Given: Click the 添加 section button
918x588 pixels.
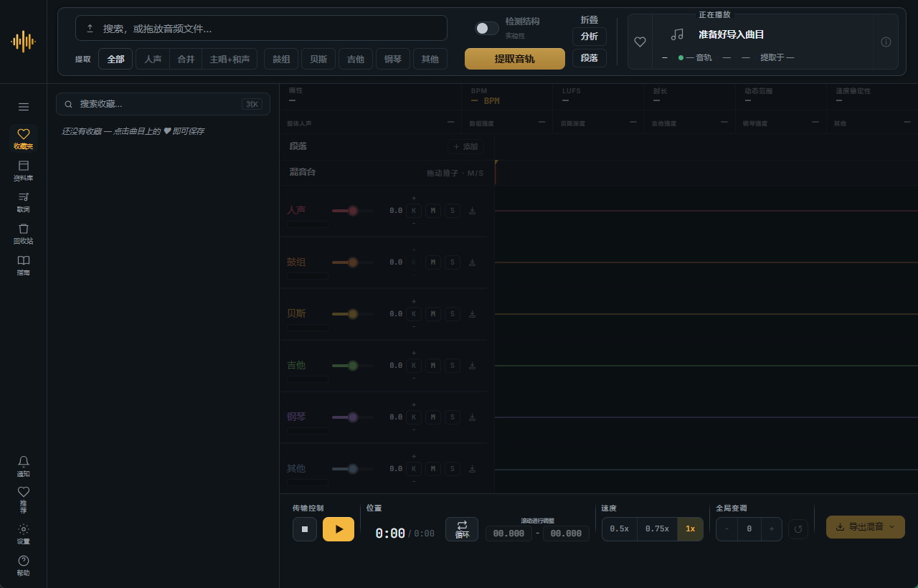Looking at the screenshot, I should tap(465, 146).
